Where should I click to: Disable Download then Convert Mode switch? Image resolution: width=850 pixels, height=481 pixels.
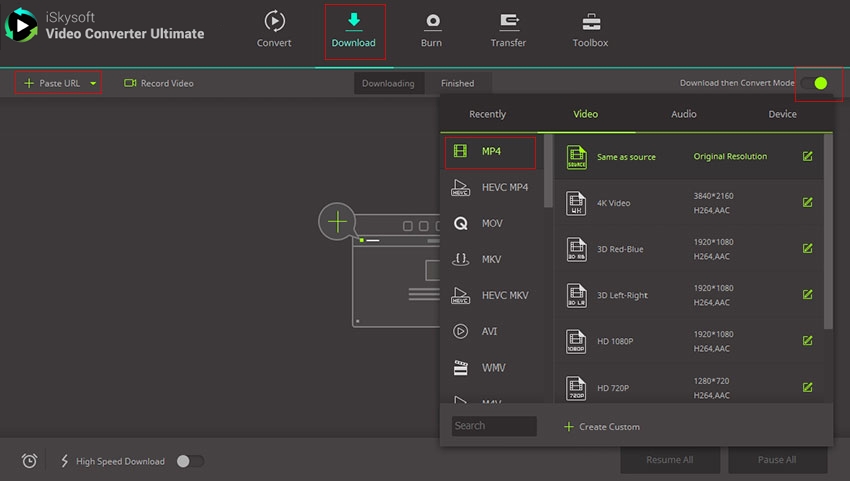coord(814,83)
